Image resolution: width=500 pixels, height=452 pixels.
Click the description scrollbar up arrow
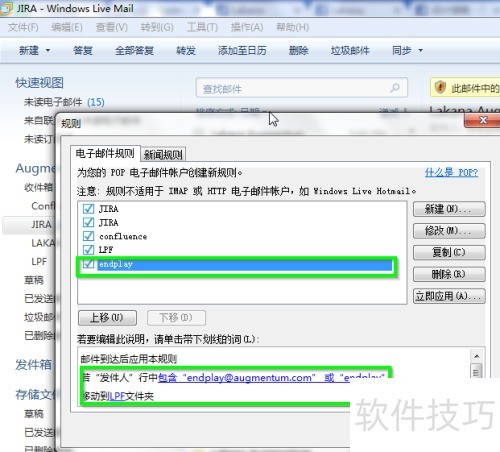click(477, 356)
